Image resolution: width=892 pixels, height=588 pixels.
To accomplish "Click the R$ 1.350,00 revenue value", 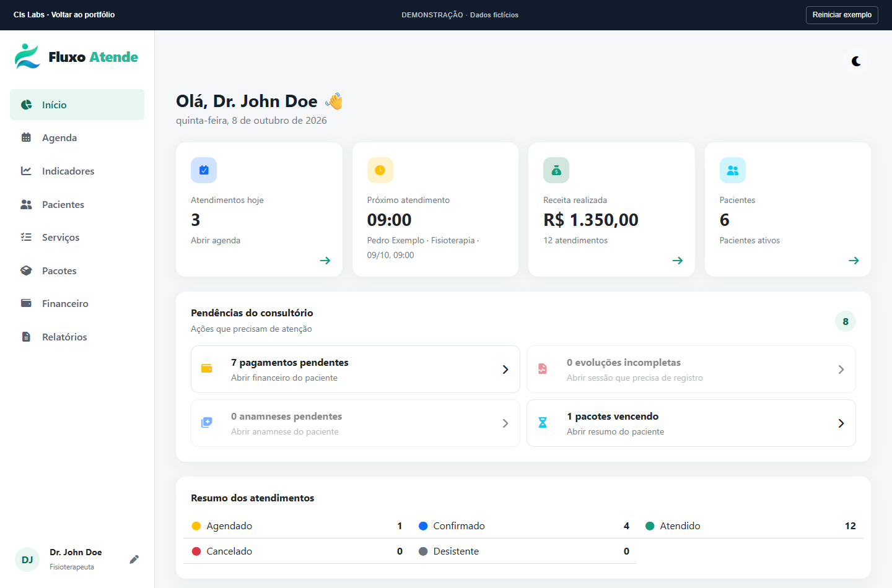I will tap(591, 220).
